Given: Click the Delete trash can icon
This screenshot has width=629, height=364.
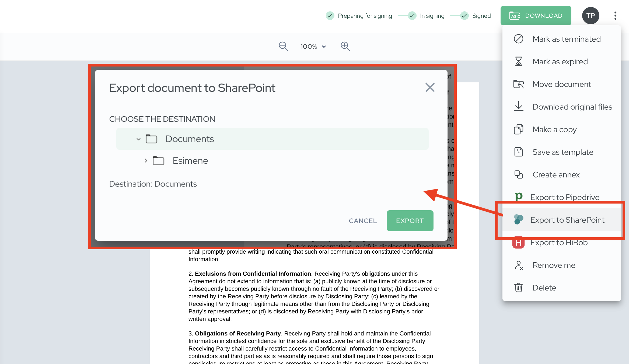Looking at the screenshot, I should tap(518, 288).
